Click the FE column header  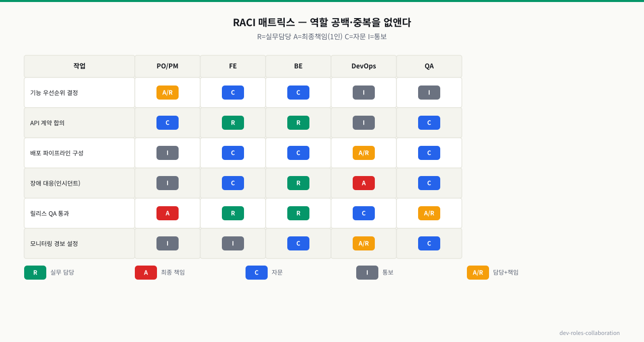233,66
